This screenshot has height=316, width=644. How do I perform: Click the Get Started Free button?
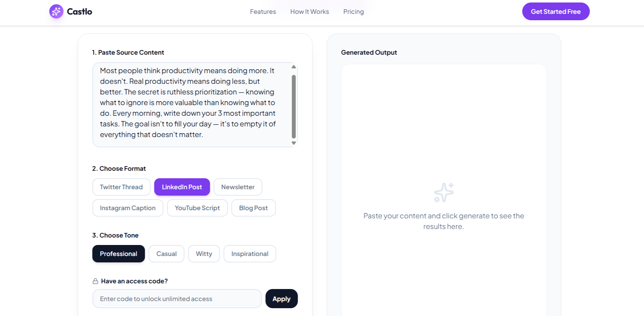[556, 11]
